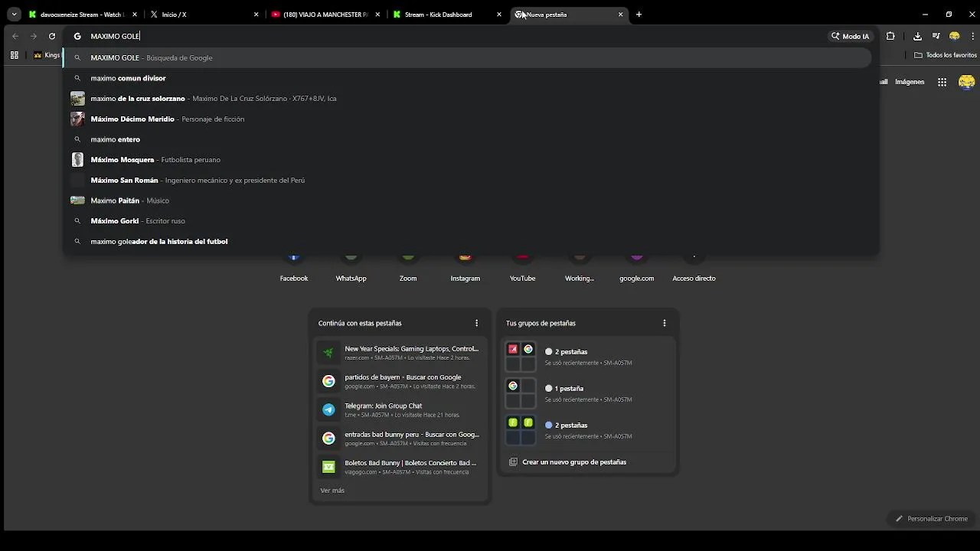Click Crear un nuevo grupo de pestañas
Image resolution: width=980 pixels, height=551 pixels.
point(567,462)
